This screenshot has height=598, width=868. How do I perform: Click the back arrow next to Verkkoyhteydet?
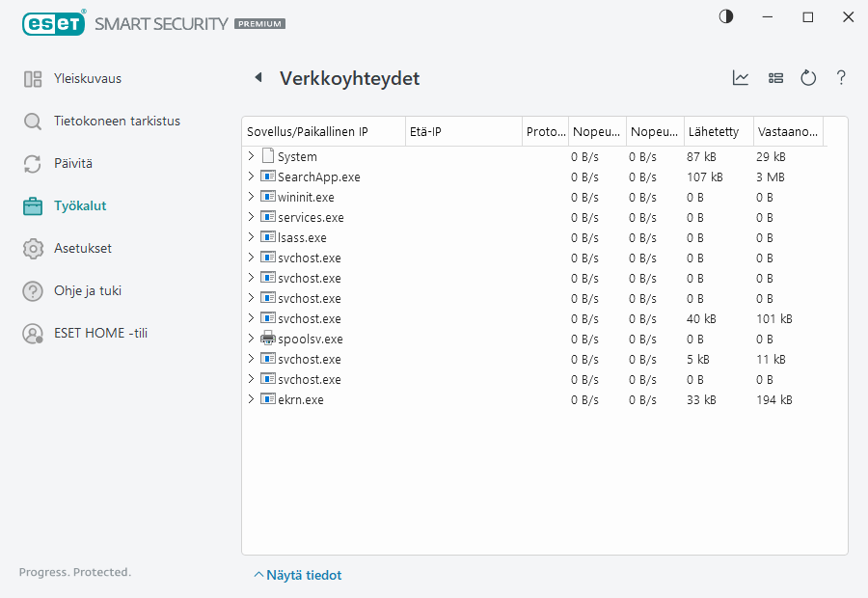pyautogui.click(x=258, y=78)
